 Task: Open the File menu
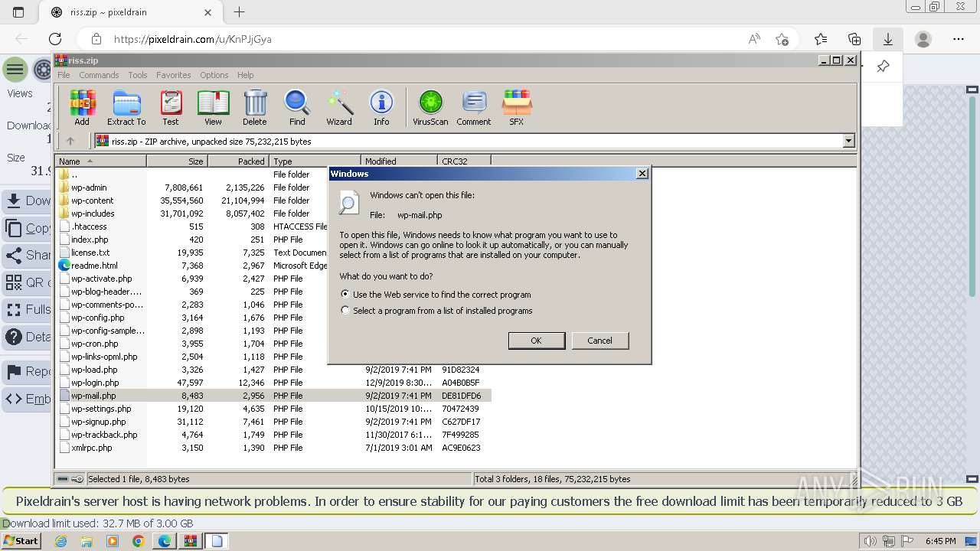tap(64, 75)
